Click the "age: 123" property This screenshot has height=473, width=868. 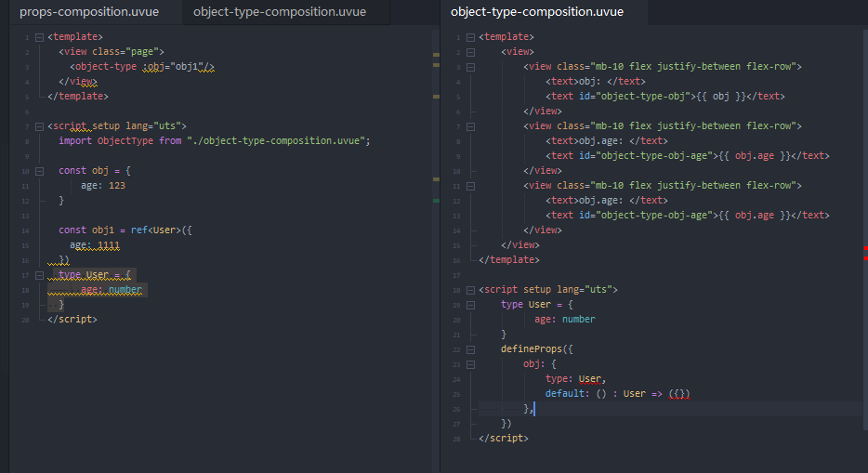[103, 185]
